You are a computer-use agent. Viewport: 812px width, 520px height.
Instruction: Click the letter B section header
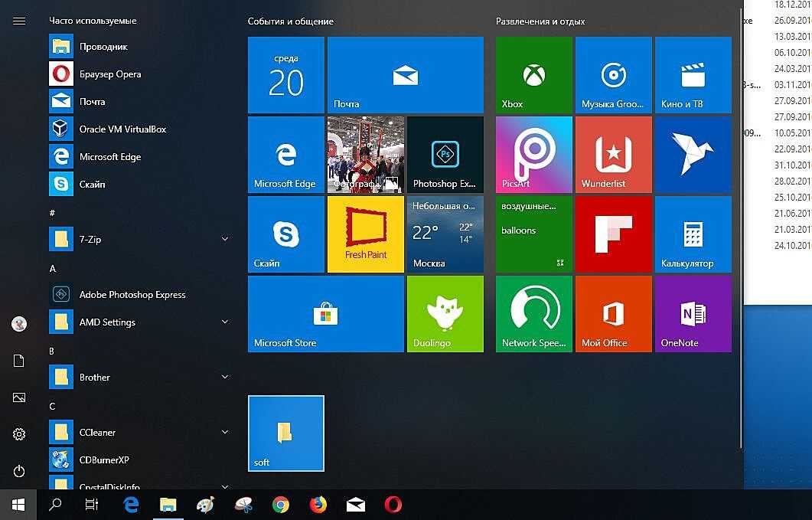pyautogui.click(x=52, y=351)
